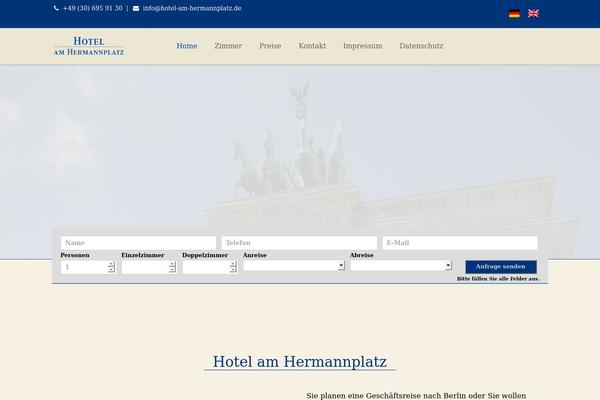Click 'Bitte füllen Sie alle Felder aus.' note
The image size is (600, 400).
(498, 279)
